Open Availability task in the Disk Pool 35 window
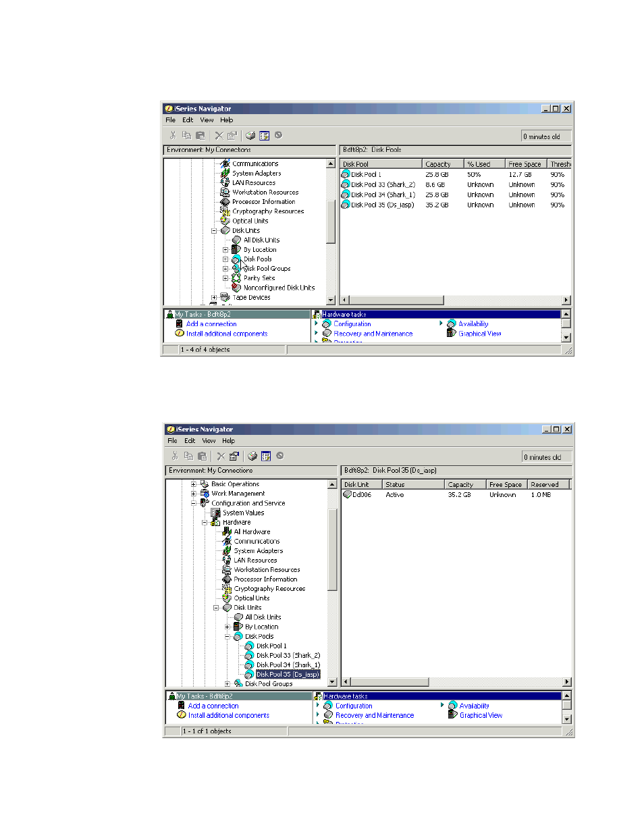The image size is (644, 834). coord(474,706)
